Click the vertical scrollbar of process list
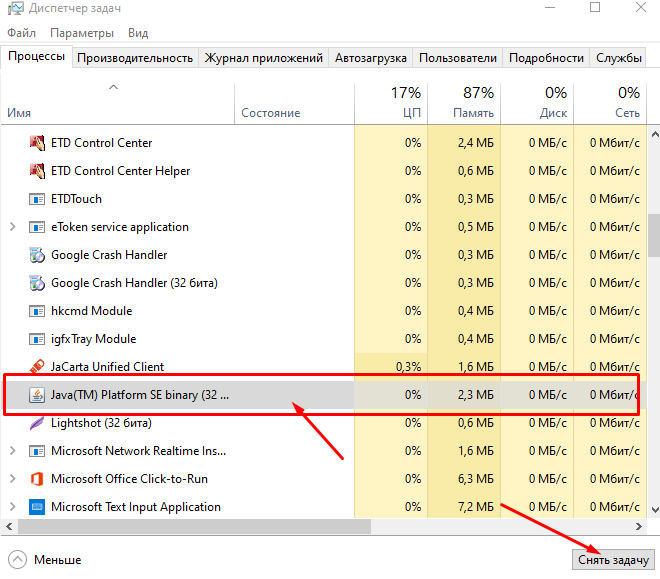 (653, 237)
